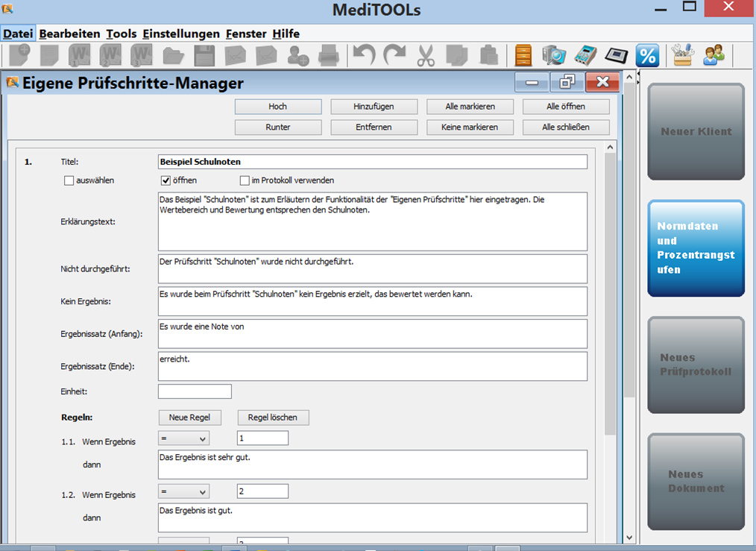The width and height of the screenshot is (756, 551).
Task: Open the orange filing cabinet icon
Action: click(523, 55)
